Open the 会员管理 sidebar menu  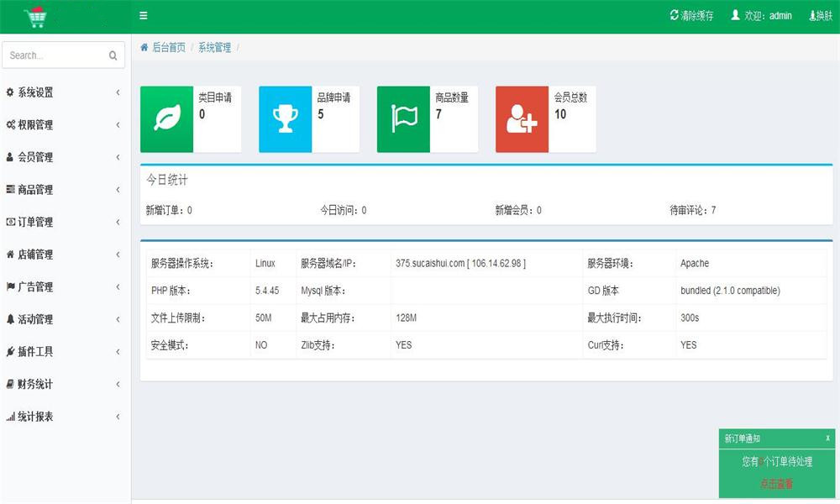click(65, 157)
